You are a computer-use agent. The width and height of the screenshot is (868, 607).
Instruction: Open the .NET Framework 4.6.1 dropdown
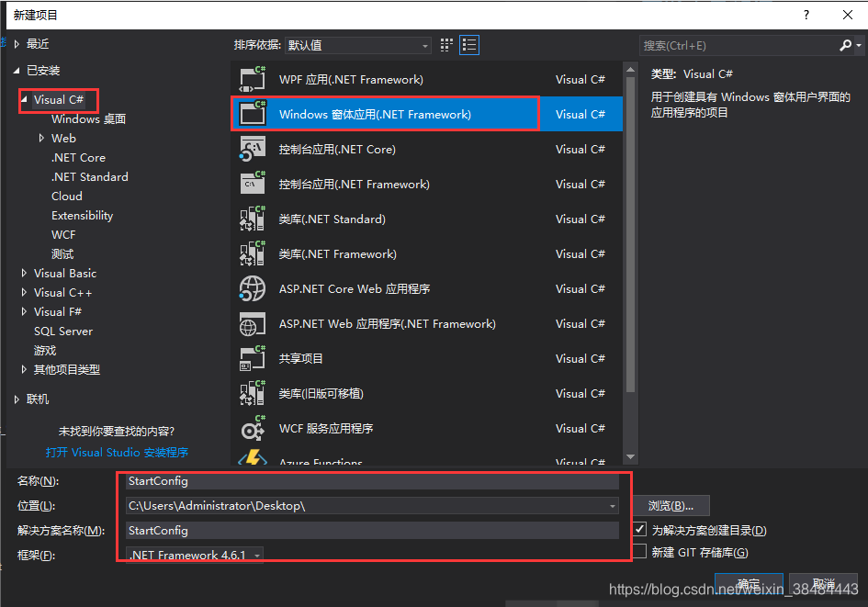click(x=195, y=555)
